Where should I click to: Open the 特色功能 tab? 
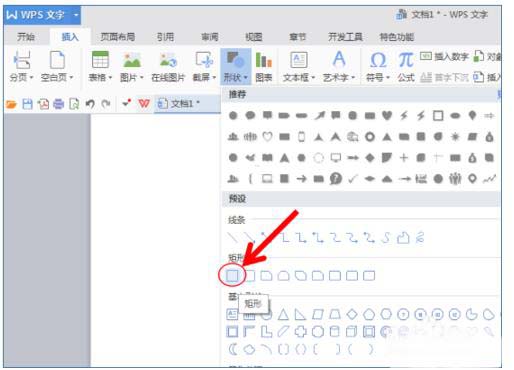397,37
